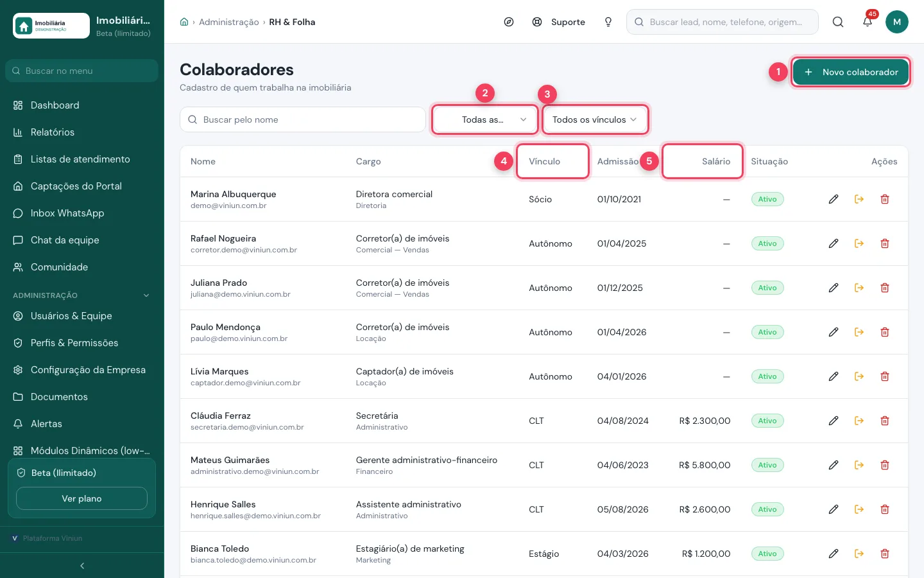Screen dimensions: 924x578
Task: Open notifications bell icon
Action: [x=868, y=22]
